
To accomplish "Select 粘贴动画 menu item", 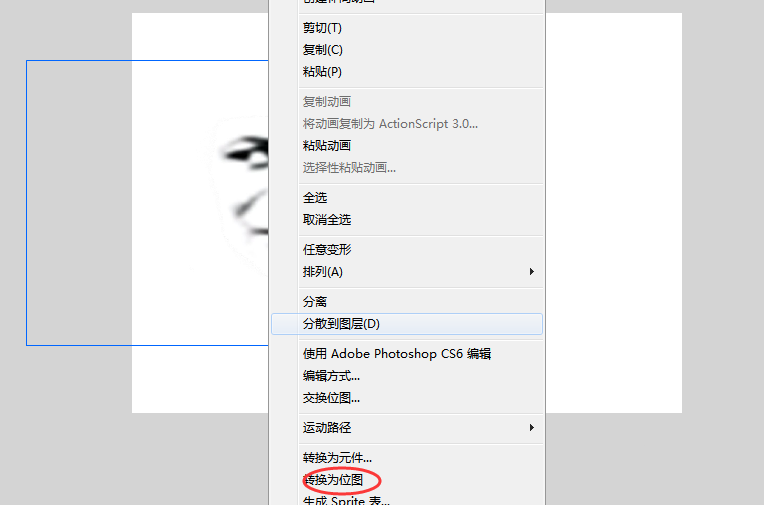I will pos(407,146).
